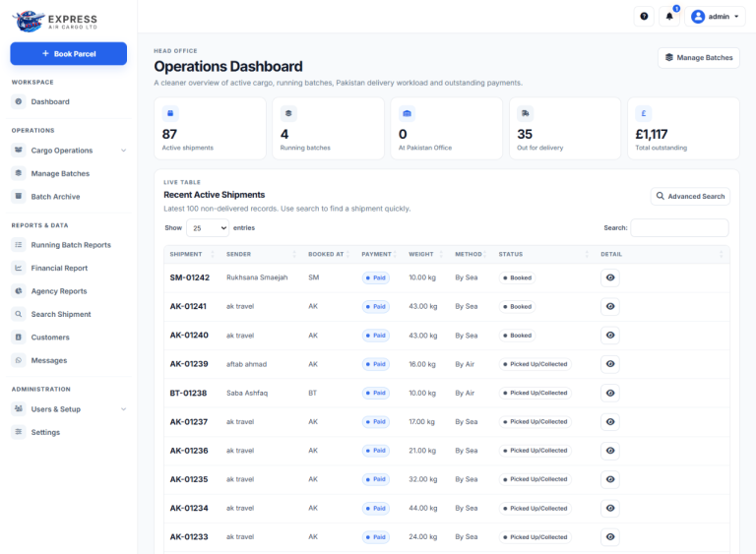756x554 pixels.
Task: View details of shipment AK-01235 via eye icon
Action: [x=610, y=479]
